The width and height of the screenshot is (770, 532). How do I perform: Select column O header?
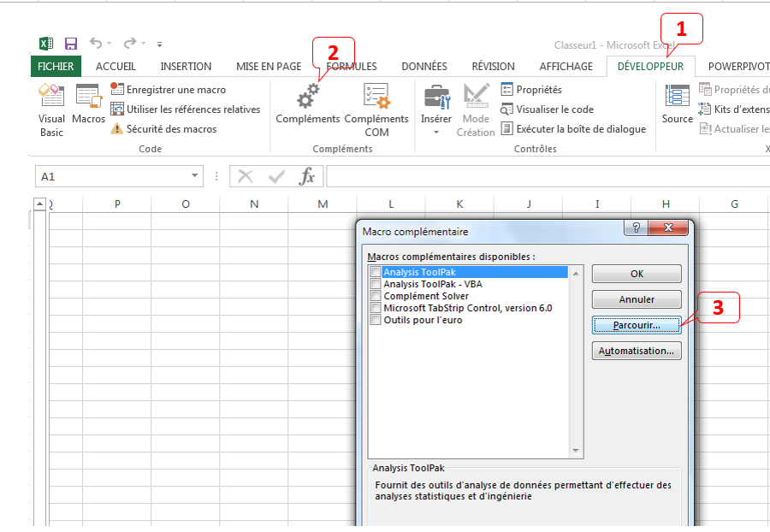click(185, 204)
